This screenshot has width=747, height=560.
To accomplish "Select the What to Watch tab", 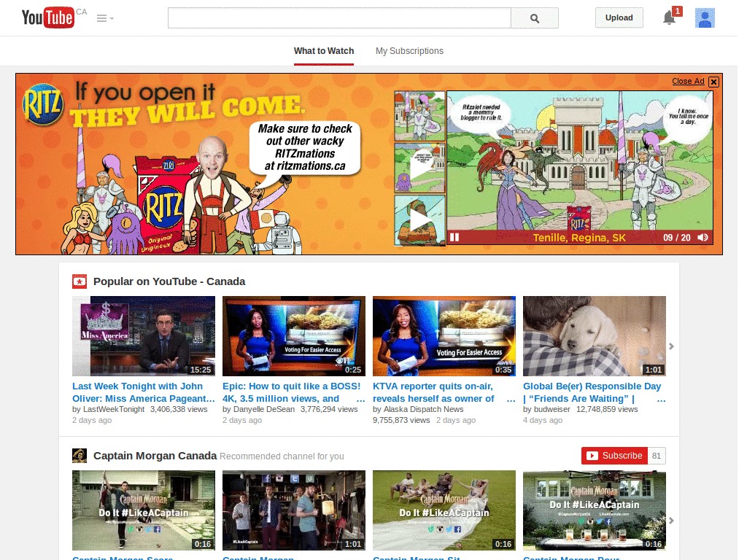I will pos(324,51).
